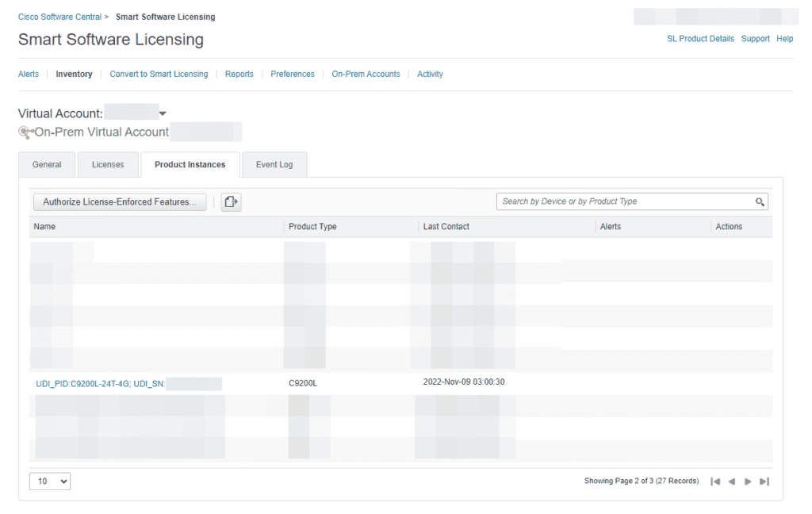Open the Licenses tab
Image resolution: width=812 pixels, height=514 pixels.
click(108, 165)
